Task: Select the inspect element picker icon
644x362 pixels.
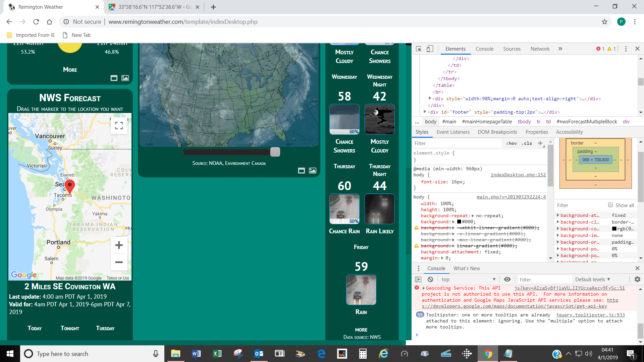Action: (419, 49)
